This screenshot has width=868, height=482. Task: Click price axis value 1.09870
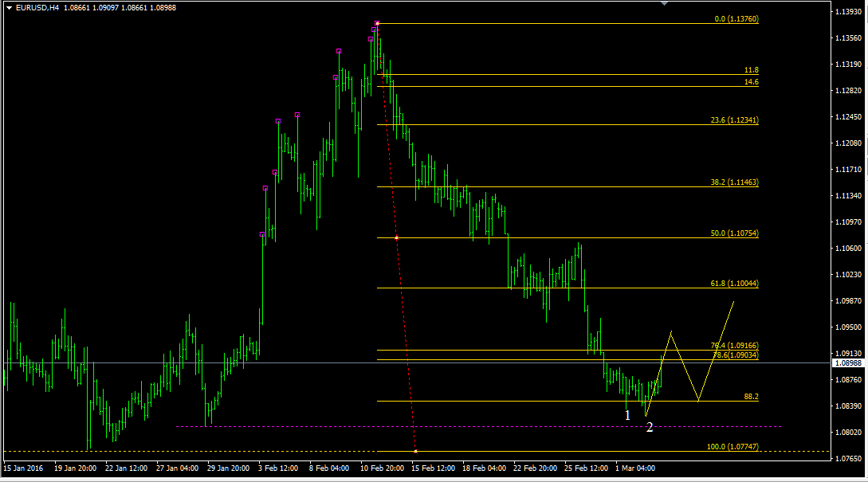pos(848,300)
